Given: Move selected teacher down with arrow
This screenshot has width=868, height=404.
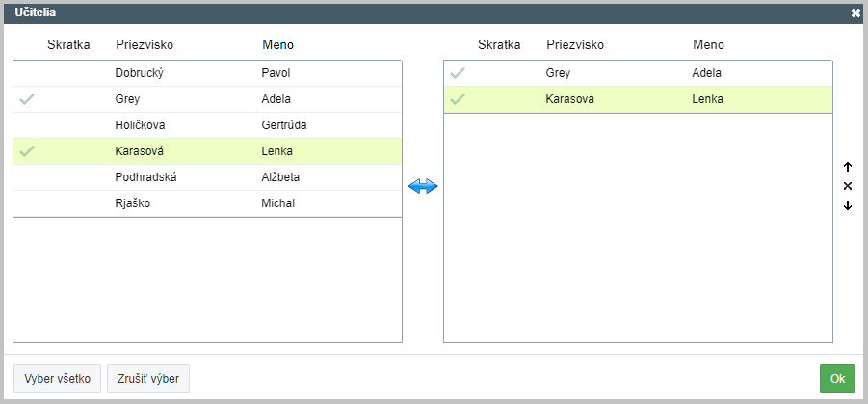Looking at the screenshot, I should [x=848, y=205].
